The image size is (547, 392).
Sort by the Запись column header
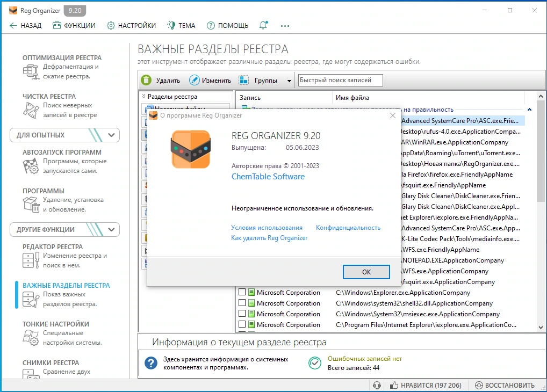pyautogui.click(x=250, y=98)
